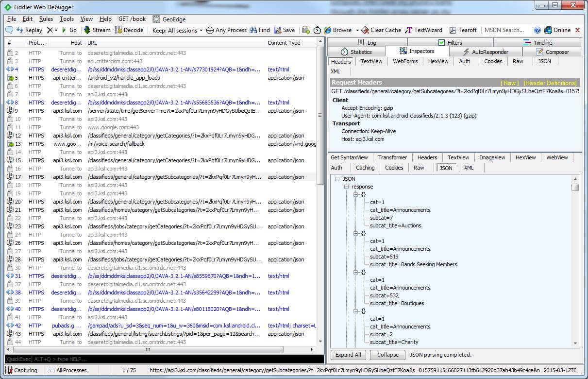Select session 42 pubads /gampad/ads row
Viewport: 588px width, 379px height.
tap(161, 326)
